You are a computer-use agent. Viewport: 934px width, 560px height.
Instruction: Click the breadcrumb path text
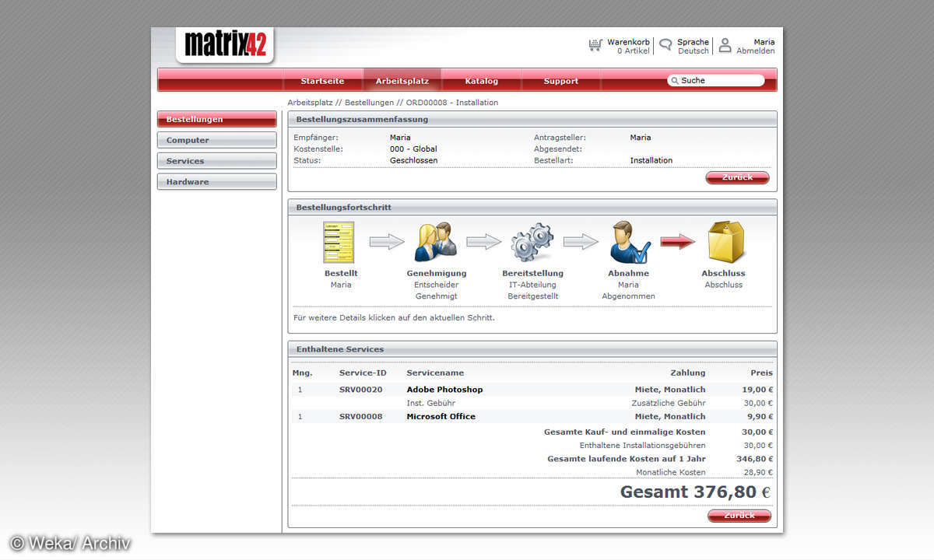point(393,103)
